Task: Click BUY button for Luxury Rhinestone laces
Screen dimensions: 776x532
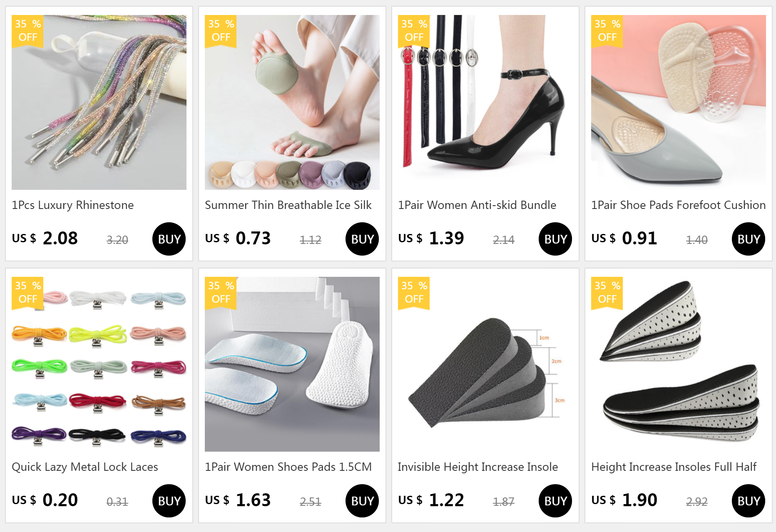Action: click(169, 239)
